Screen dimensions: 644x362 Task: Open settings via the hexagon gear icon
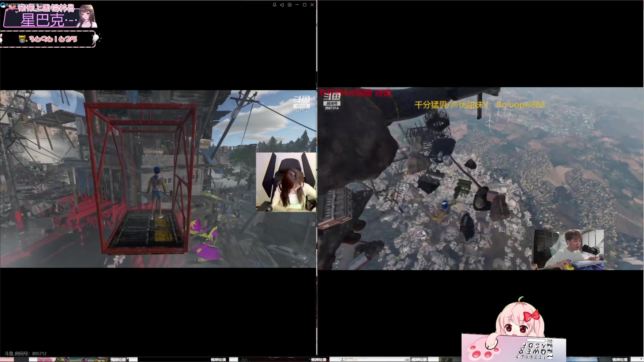click(x=289, y=5)
